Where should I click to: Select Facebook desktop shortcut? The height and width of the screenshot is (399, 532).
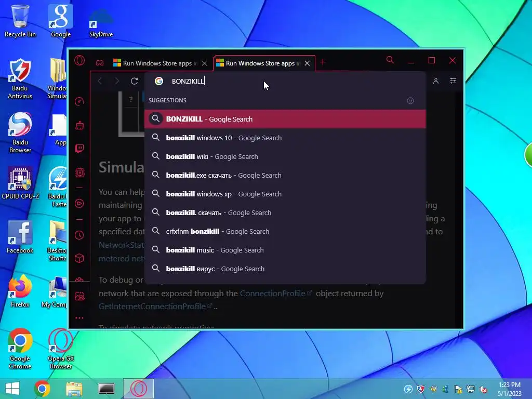tap(20, 237)
